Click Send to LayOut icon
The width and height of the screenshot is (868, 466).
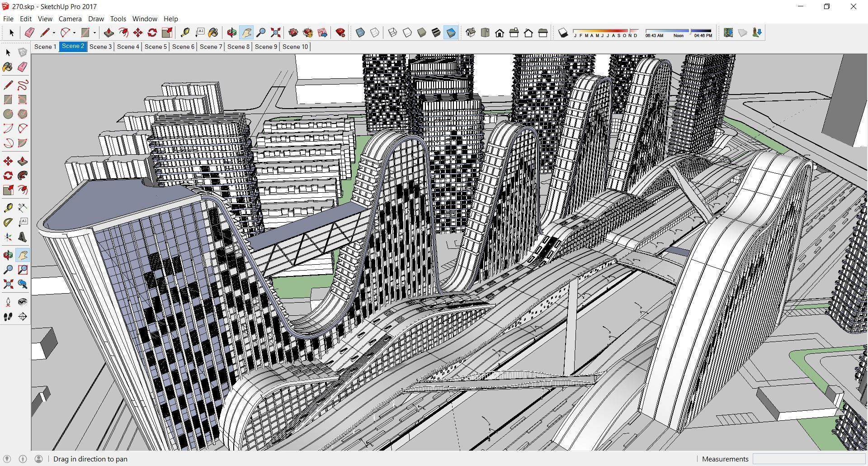click(x=322, y=33)
